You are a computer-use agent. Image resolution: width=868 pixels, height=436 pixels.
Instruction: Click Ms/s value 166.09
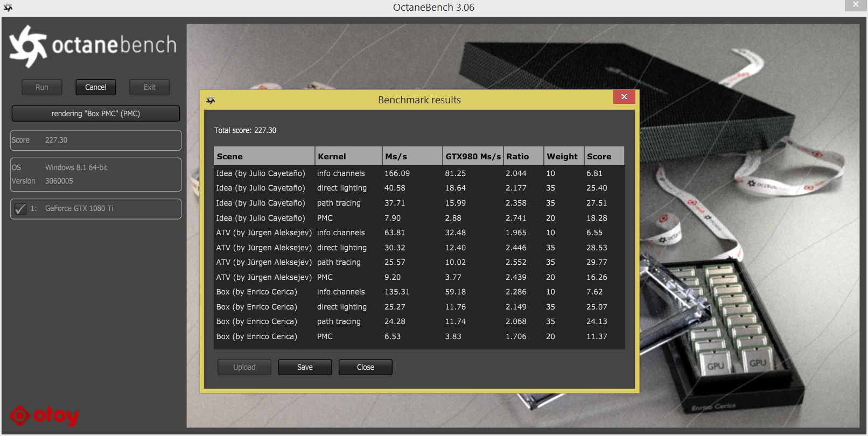pos(397,173)
